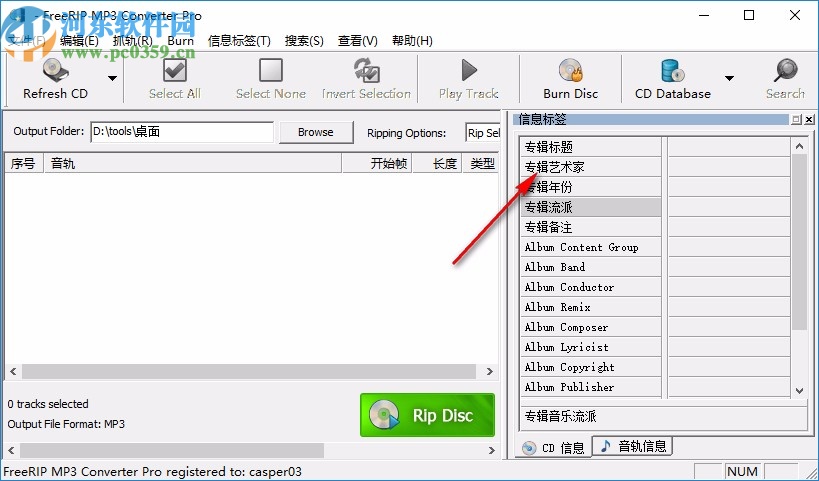Click the tag list vertical scrollbar thumb
Viewport: 819px width, 481px height.
point(799,242)
